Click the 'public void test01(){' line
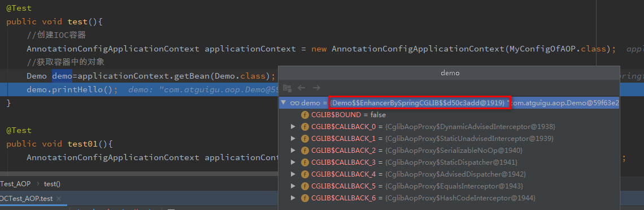The image size is (644, 210). click(59, 144)
